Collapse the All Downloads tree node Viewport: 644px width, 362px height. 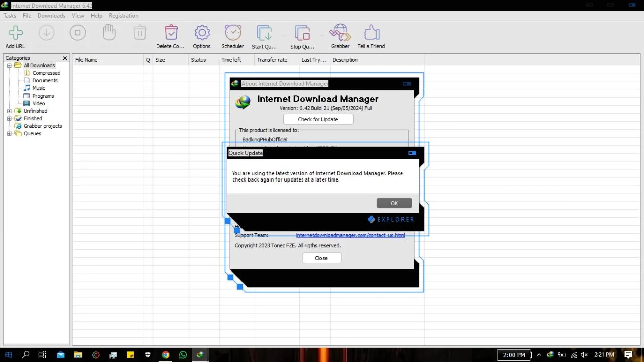pos(9,66)
